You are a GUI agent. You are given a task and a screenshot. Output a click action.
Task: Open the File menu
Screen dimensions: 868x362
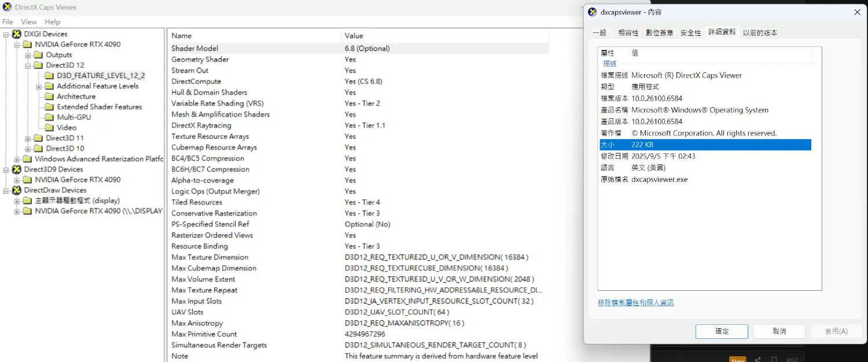pyautogui.click(x=8, y=22)
